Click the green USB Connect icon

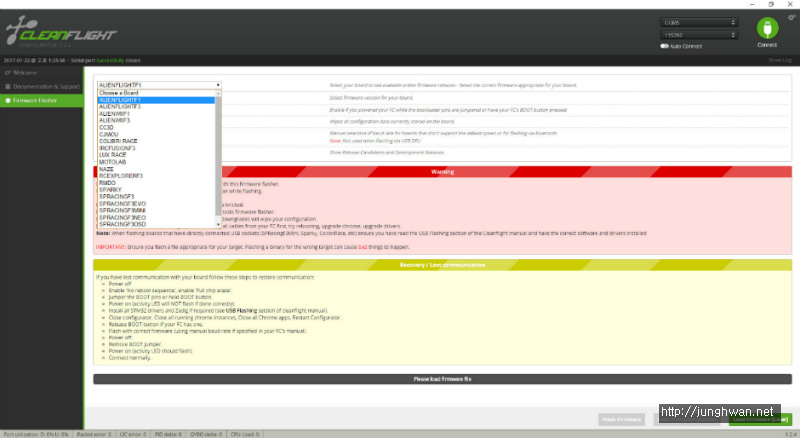pos(767,28)
